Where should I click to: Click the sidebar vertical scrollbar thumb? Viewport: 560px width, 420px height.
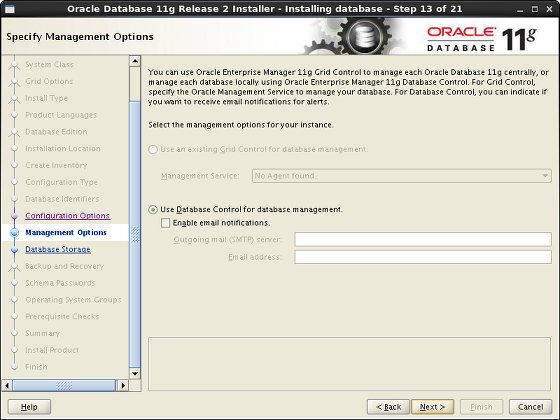click(x=135, y=234)
